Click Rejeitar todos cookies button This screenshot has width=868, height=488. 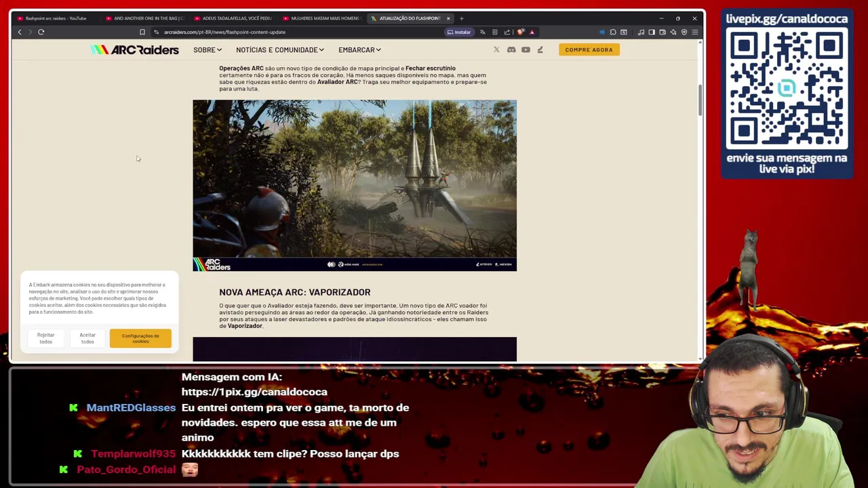point(45,338)
